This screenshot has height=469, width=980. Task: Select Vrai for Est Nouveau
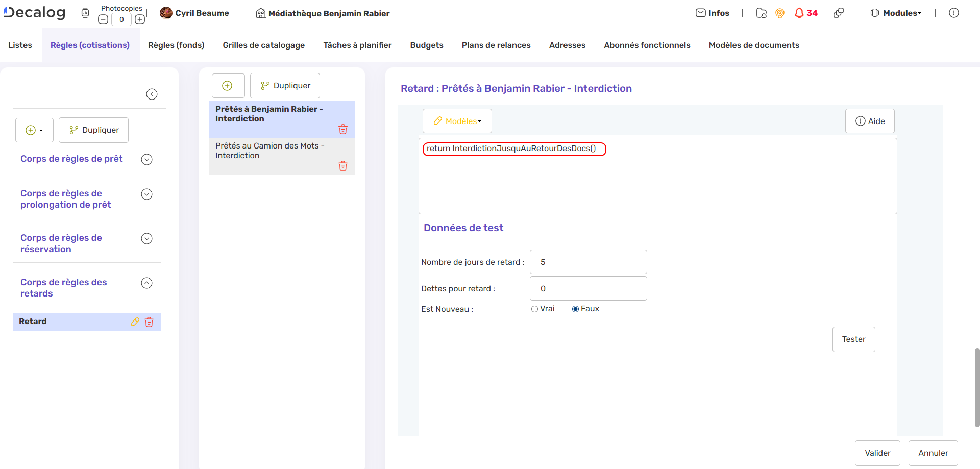(x=534, y=309)
